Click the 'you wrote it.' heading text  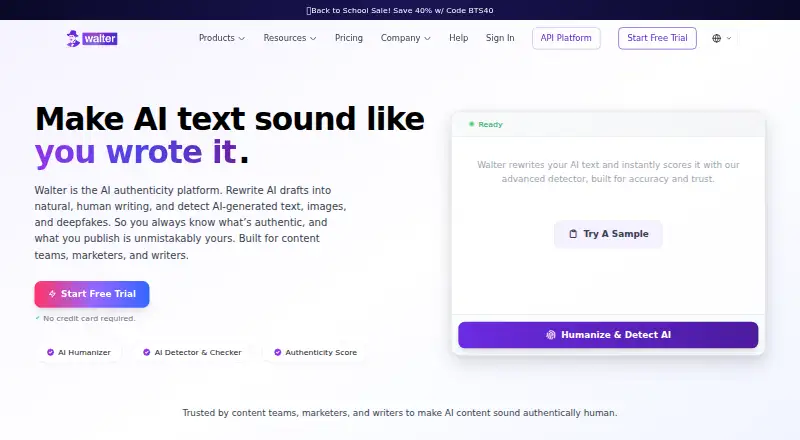point(142,152)
